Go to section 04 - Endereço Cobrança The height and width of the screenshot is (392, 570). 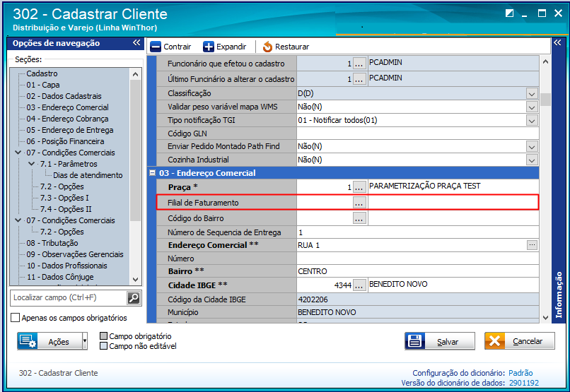tap(67, 119)
